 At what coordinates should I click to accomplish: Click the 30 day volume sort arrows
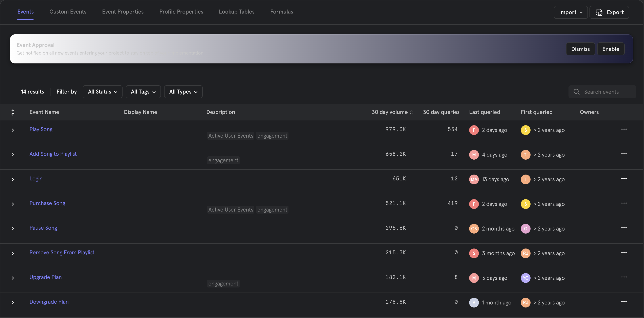click(x=411, y=112)
